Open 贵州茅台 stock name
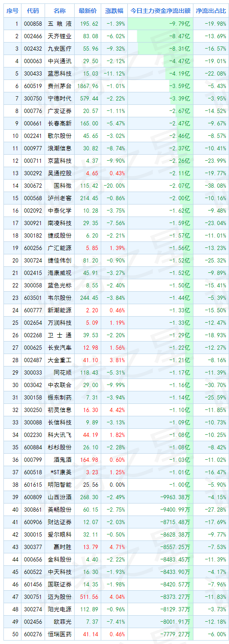The height and width of the screenshot is (644, 229). coord(60,85)
